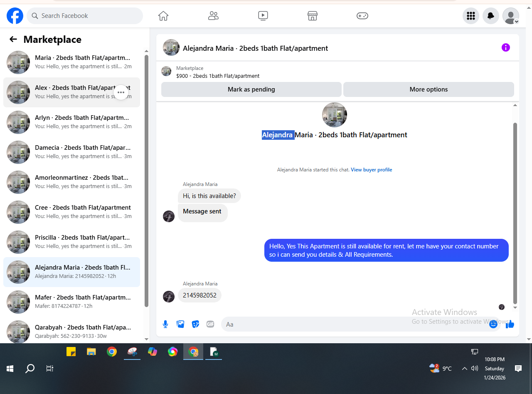Open the View buyer profile link

(371, 170)
